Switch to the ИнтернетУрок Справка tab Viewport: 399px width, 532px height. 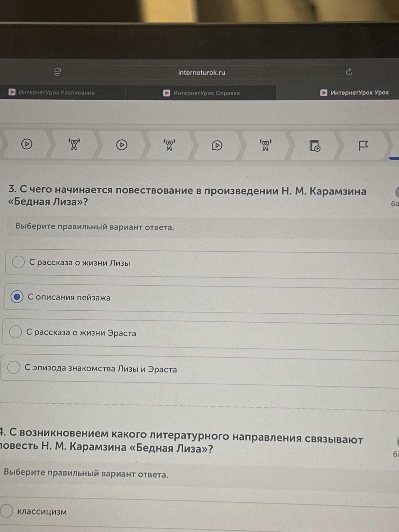(x=201, y=93)
